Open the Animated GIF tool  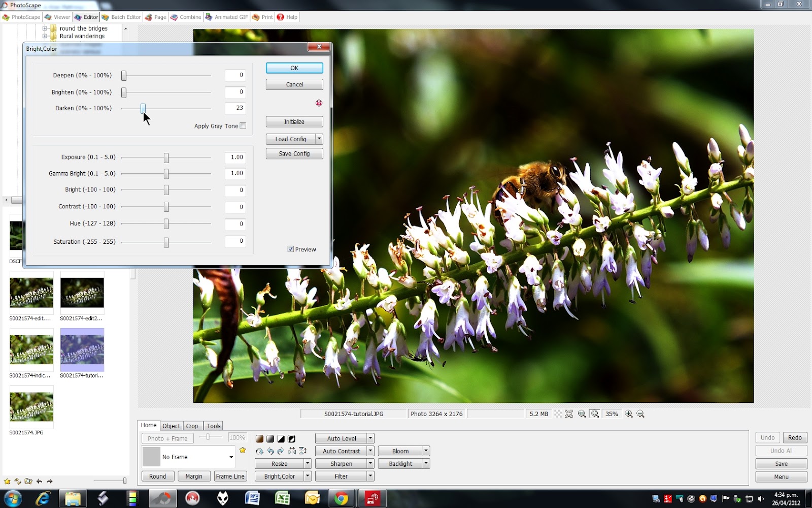coord(226,17)
